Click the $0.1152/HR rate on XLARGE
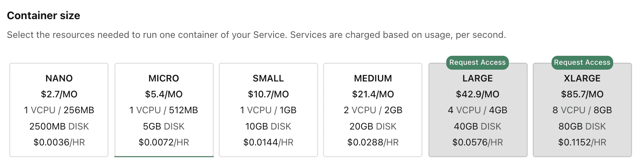644x167 pixels. click(582, 143)
